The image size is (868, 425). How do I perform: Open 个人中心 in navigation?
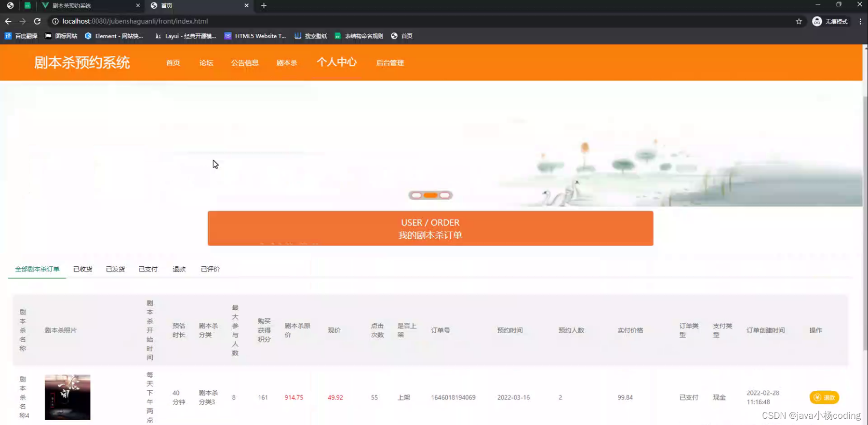[336, 62]
